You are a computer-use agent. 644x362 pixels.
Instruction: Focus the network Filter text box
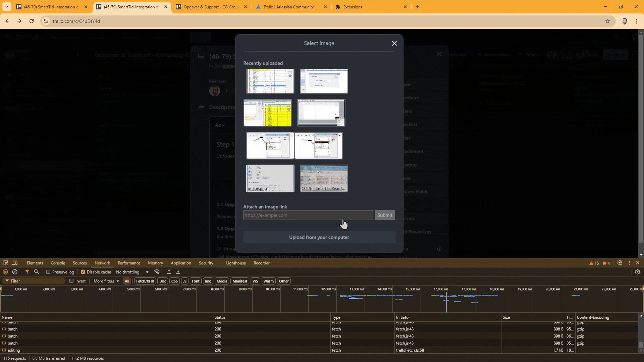(x=34, y=281)
